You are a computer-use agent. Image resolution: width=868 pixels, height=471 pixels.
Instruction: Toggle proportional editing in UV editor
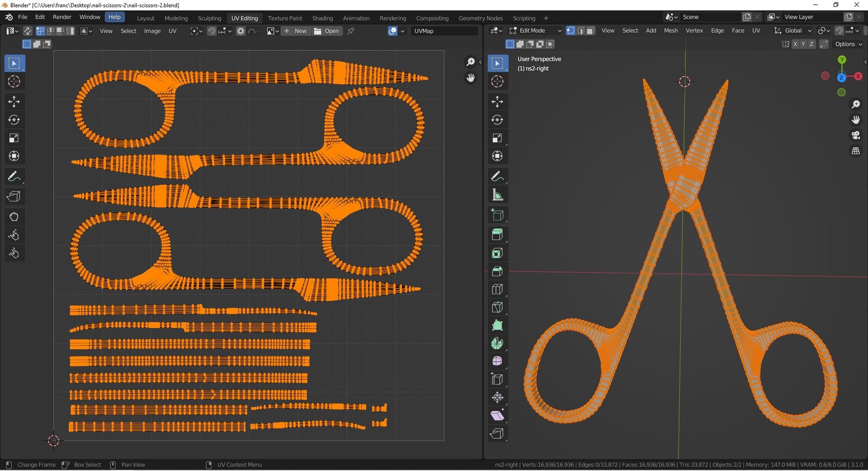(241, 31)
